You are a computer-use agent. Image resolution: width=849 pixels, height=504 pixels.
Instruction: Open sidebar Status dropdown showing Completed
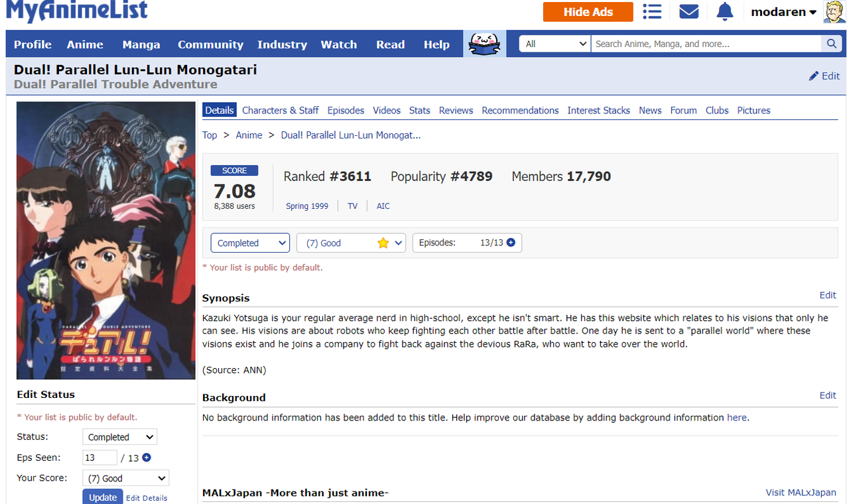pos(119,437)
